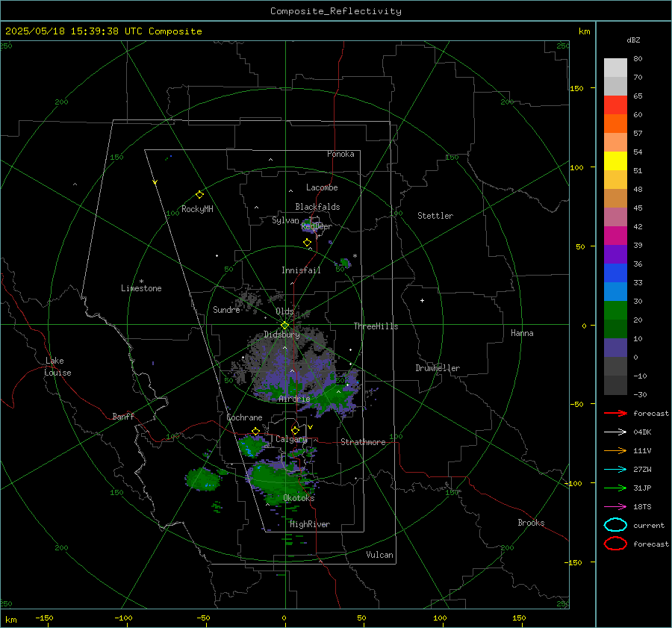Viewport: 672px width, 628px height.
Task: Click the Banff town label
Action: click(123, 417)
